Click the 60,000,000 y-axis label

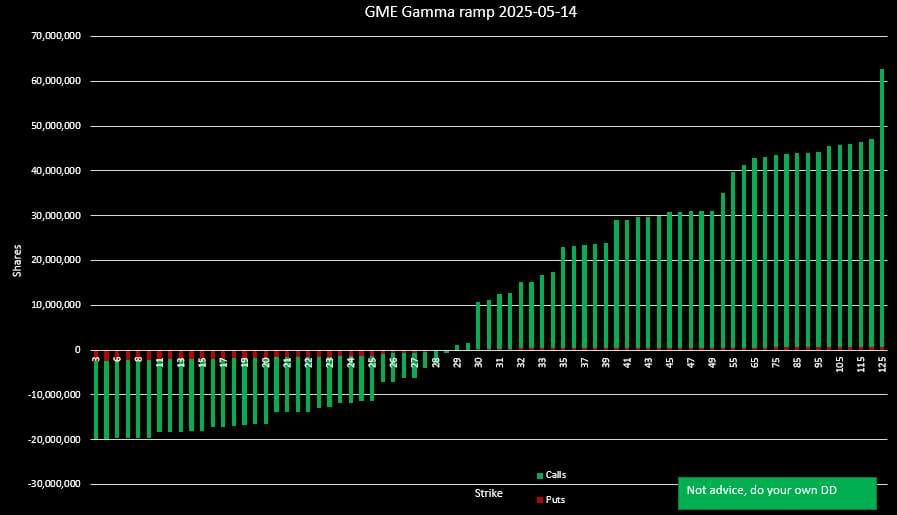(56, 81)
